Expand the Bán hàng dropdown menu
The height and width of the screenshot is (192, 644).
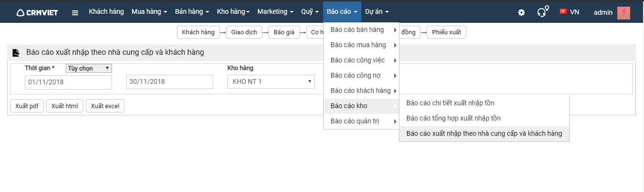click(192, 11)
